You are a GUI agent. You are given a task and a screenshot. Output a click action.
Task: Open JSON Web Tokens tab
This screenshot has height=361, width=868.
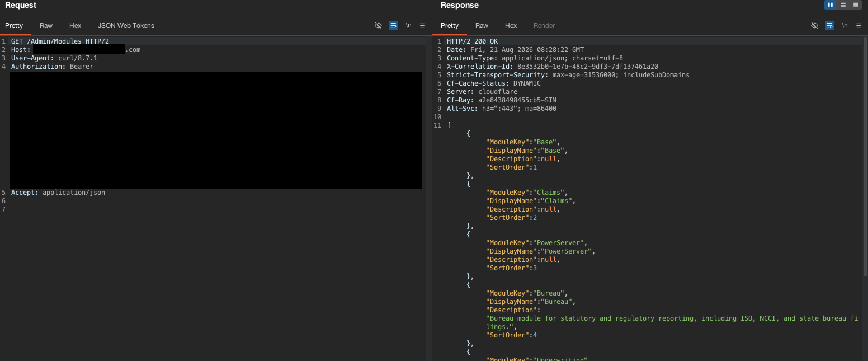pyautogui.click(x=126, y=26)
